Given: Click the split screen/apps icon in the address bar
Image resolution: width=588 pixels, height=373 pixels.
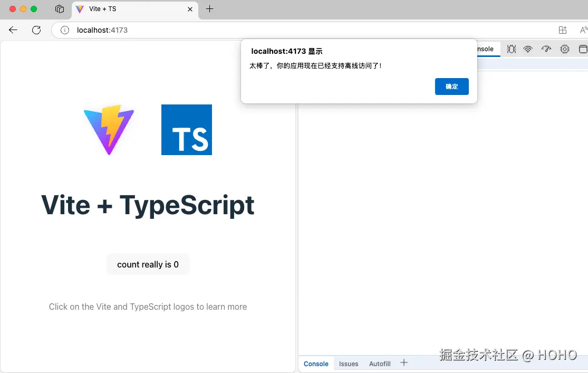Looking at the screenshot, I should click(x=563, y=30).
